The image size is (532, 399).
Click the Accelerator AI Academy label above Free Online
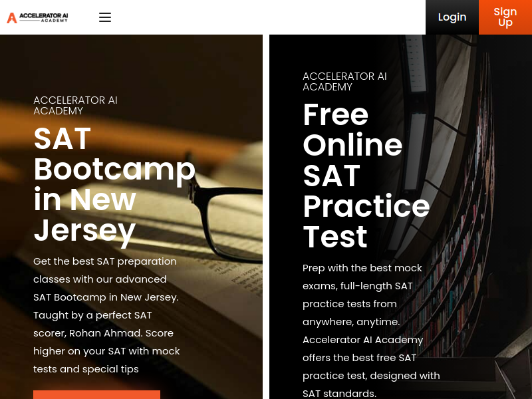point(344,81)
